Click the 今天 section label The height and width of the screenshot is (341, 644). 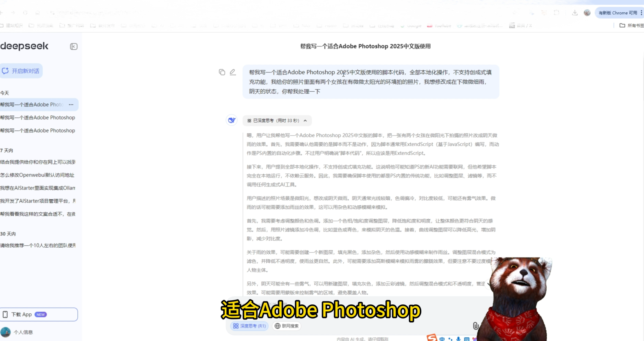coord(4,93)
